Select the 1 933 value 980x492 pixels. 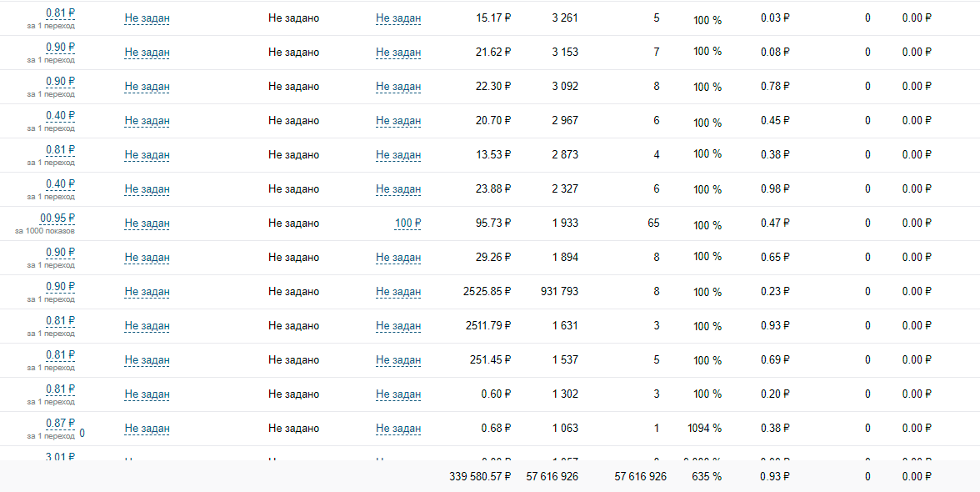[564, 223]
